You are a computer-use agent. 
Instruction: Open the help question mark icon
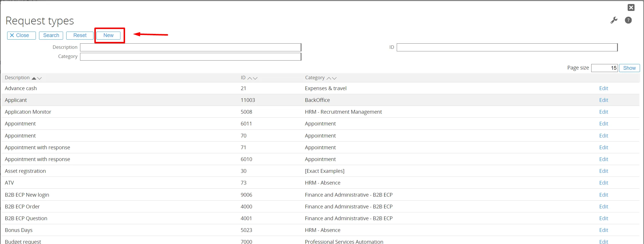628,20
